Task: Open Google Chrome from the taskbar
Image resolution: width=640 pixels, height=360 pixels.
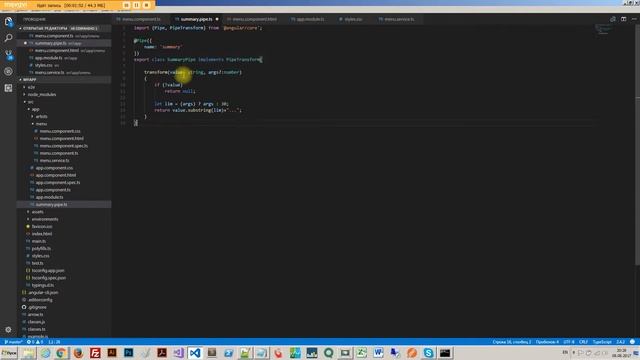Action: (x=61, y=353)
